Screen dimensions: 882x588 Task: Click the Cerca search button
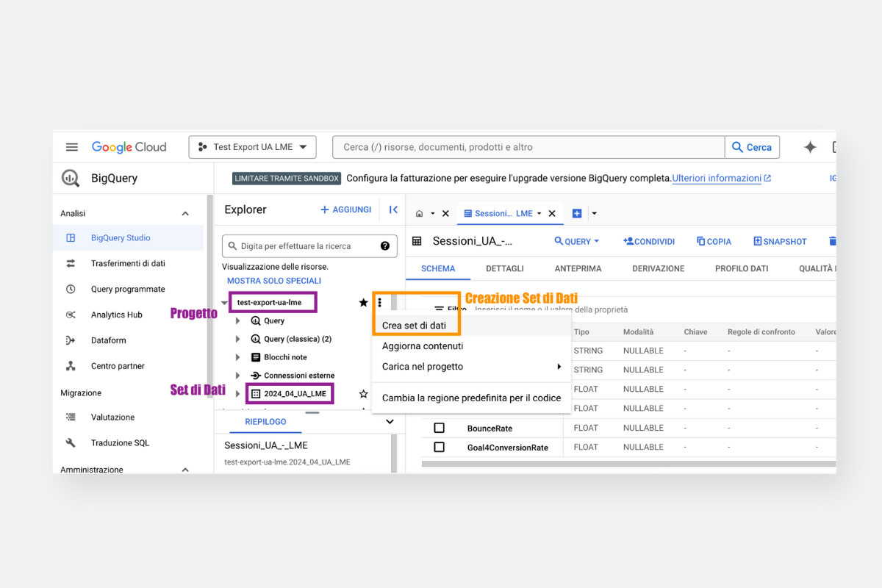pos(753,147)
